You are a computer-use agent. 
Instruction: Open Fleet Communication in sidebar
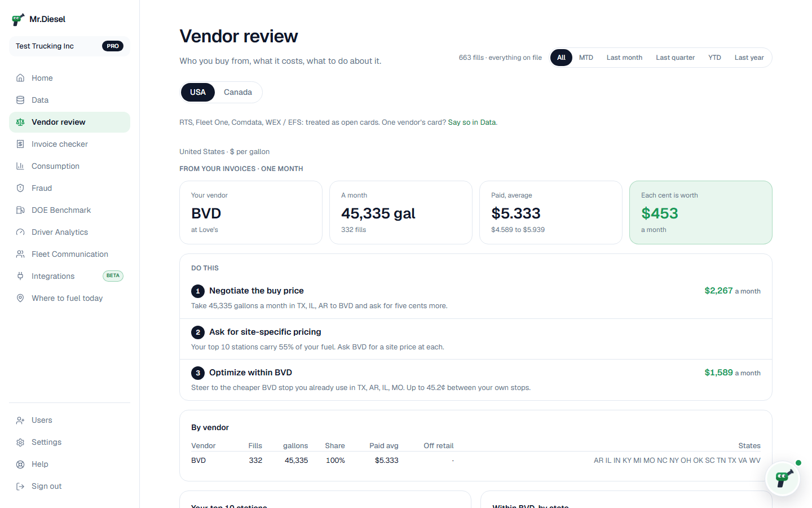pyautogui.click(x=69, y=254)
